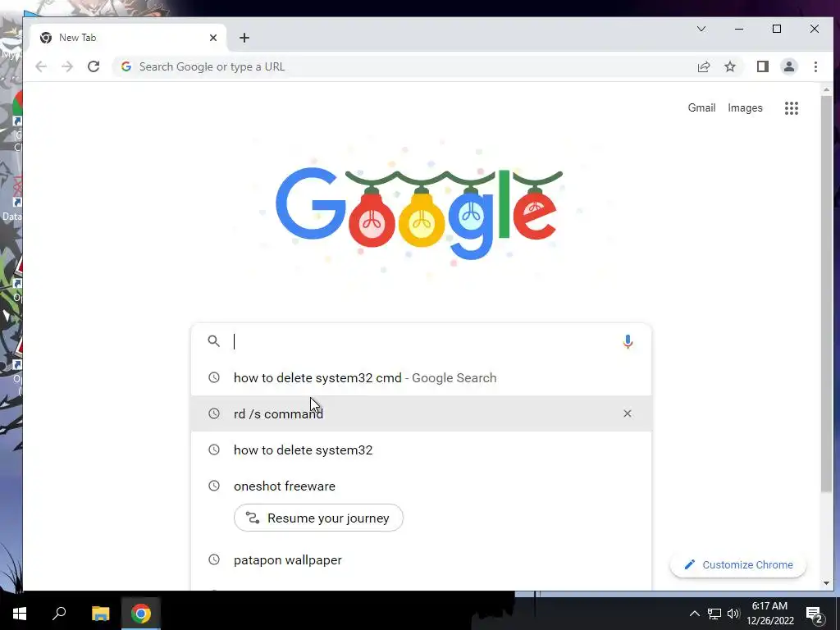Close the New Tab tab
840x630 pixels.
tap(213, 38)
